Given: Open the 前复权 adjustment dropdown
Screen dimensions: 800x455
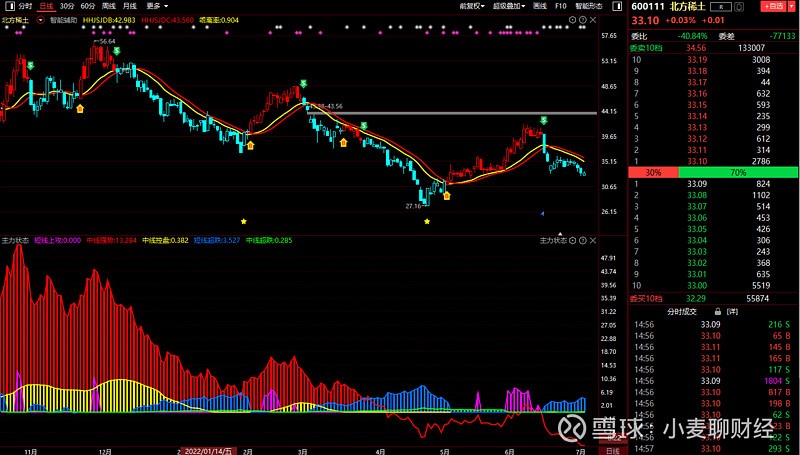Looking at the screenshot, I should [471, 6].
